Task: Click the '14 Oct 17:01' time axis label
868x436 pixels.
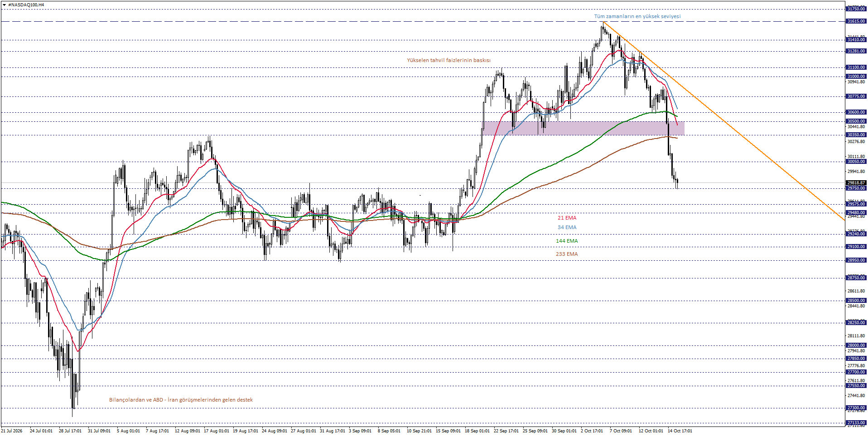Action: point(680,431)
